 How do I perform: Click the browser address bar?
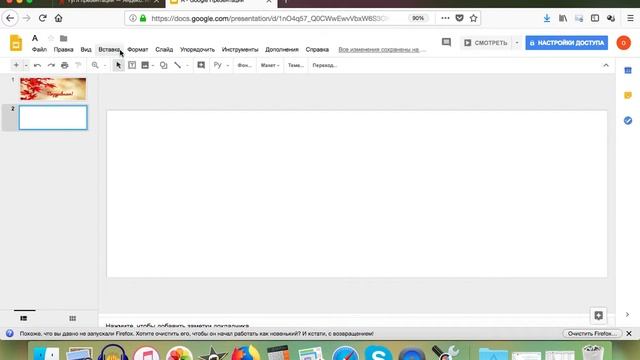click(x=269, y=18)
